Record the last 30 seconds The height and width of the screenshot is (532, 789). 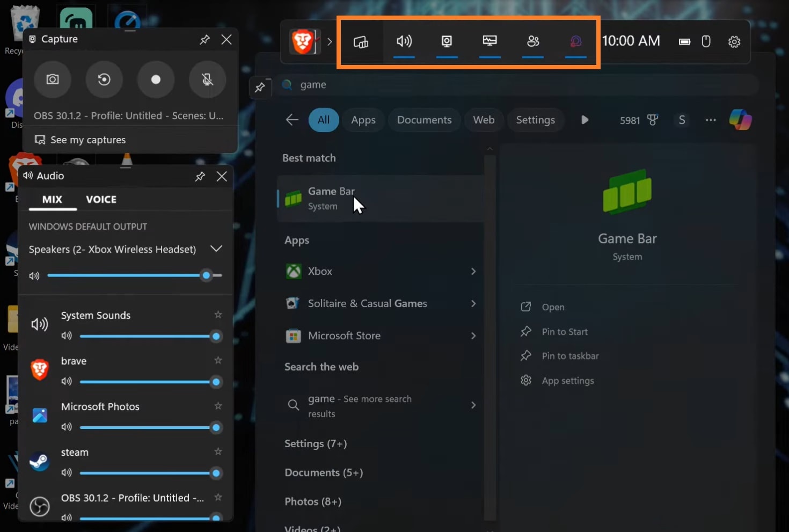tap(104, 79)
